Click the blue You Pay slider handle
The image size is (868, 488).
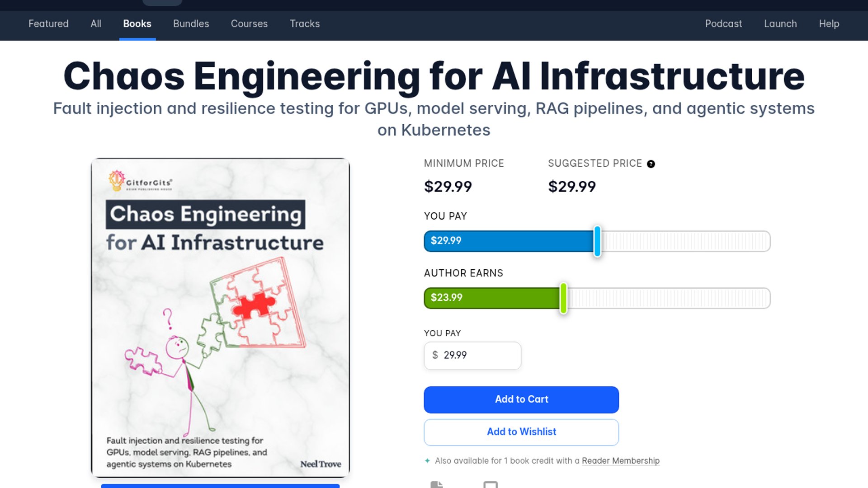point(597,241)
